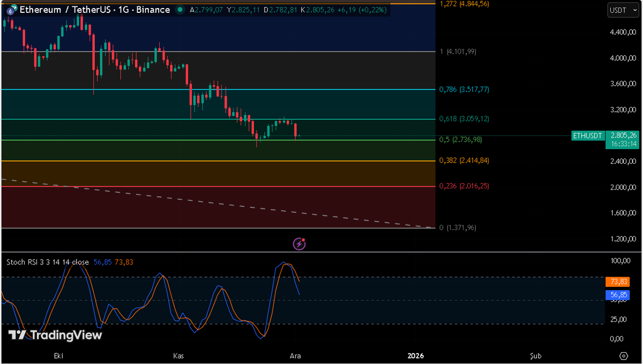This screenshot has height=364, width=643.
Task: Click the 4.000,00 price axis label
Action: pyautogui.click(x=622, y=58)
